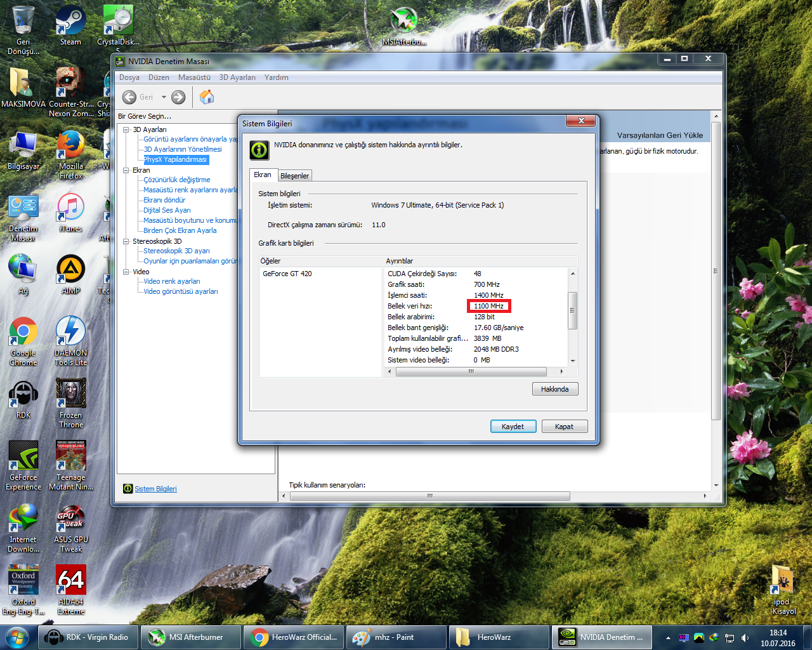Click the Kaydet button
The image size is (812, 650).
click(x=513, y=427)
